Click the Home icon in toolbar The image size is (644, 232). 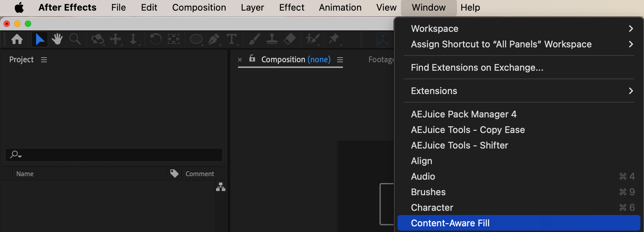(17, 39)
